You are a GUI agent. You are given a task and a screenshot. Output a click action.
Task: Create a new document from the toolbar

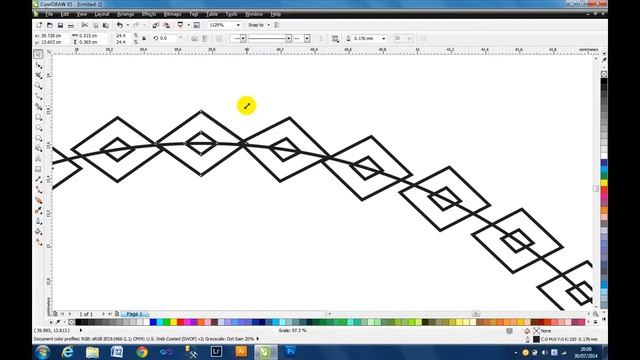(x=39, y=25)
